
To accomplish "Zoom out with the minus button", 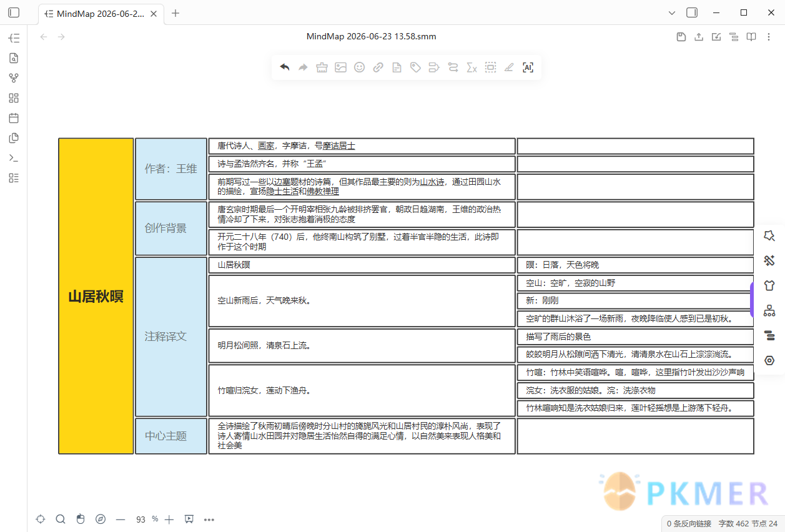I will pos(121,519).
